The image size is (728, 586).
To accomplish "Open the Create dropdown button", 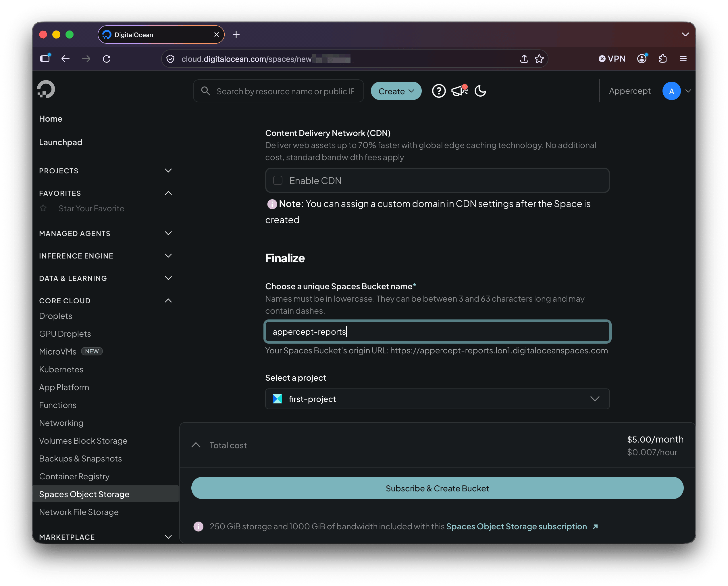I will (396, 91).
